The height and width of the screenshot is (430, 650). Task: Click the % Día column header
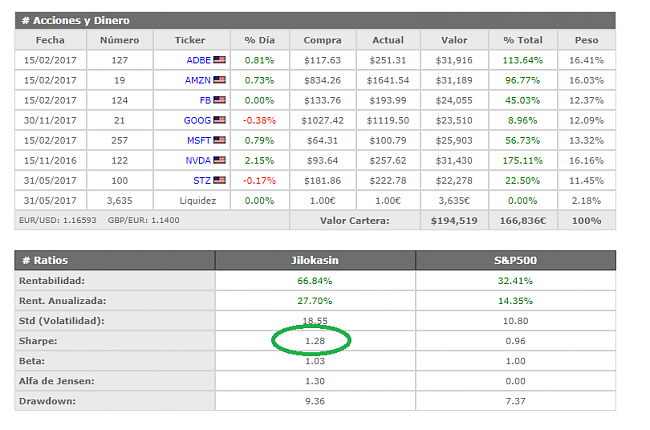(260, 40)
